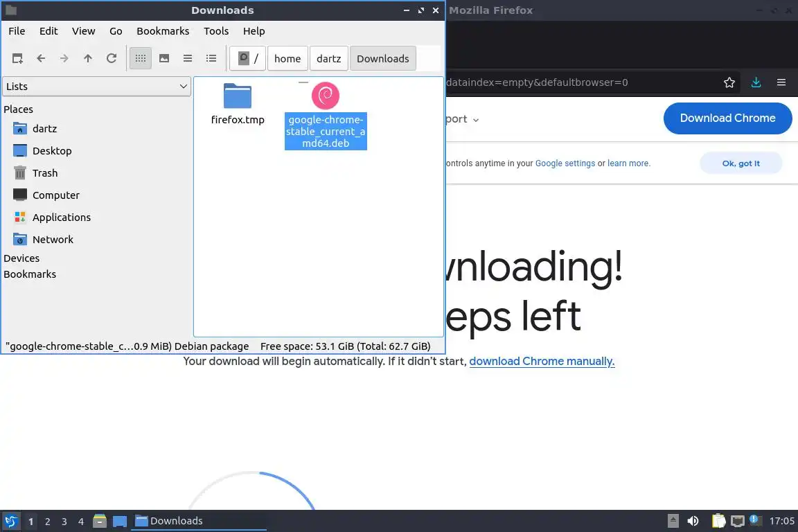Viewport: 798px width, 532px height.
Task: Expand the Support dropdown chevron in Chrome page
Action: [x=475, y=120]
